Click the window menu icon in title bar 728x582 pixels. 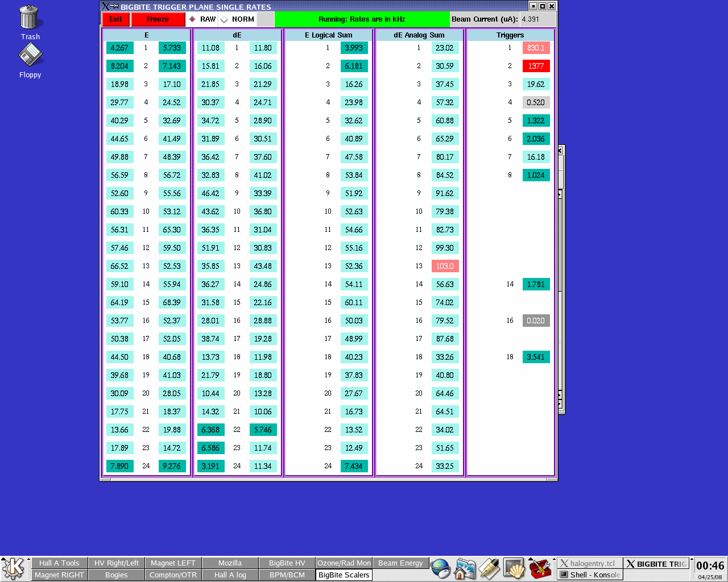(x=106, y=6)
